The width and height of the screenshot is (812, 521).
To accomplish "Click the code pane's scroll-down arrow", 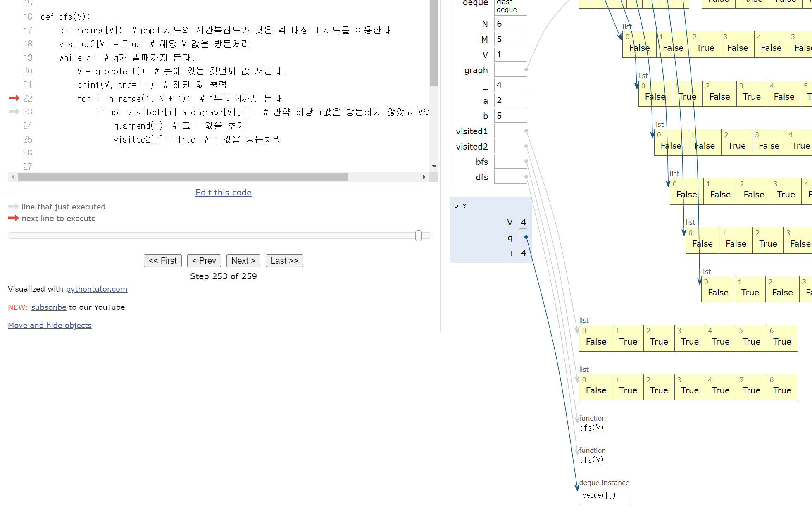I will tap(434, 167).
